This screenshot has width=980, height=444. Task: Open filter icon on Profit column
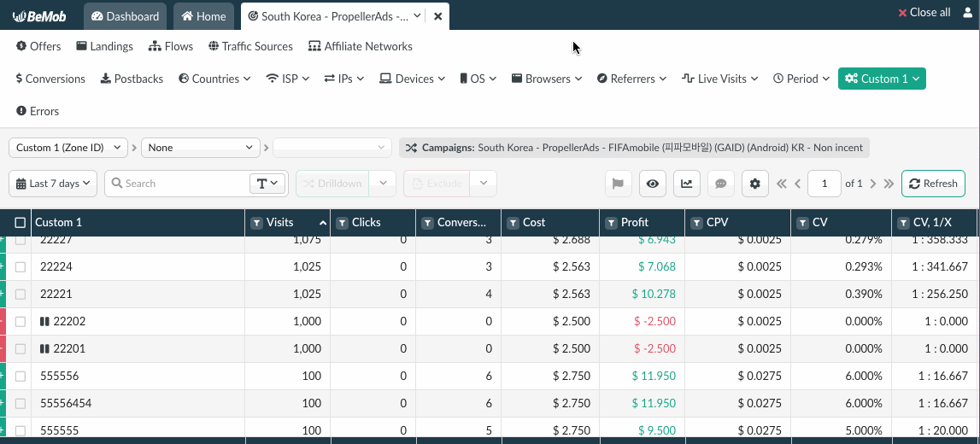(611, 223)
